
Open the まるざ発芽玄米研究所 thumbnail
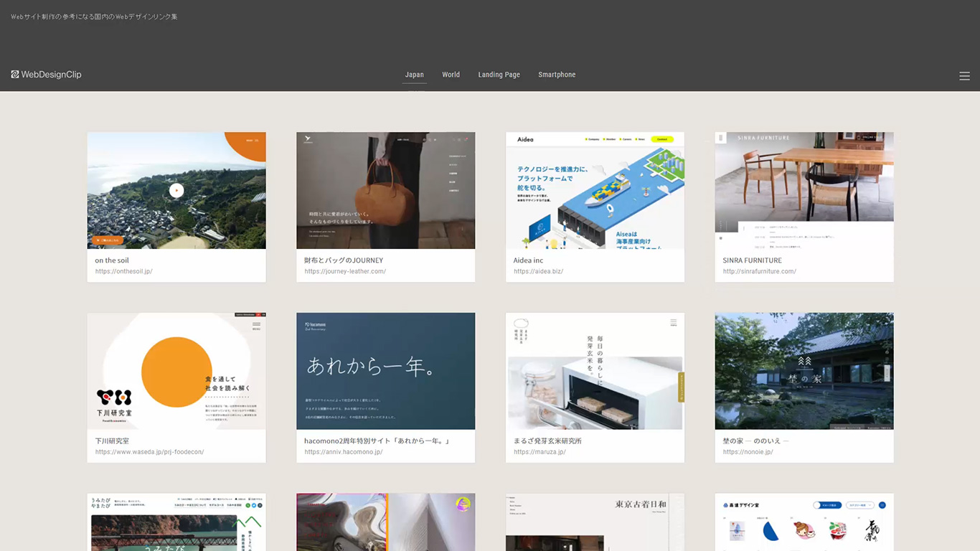pyautogui.click(x=595, y=371)
